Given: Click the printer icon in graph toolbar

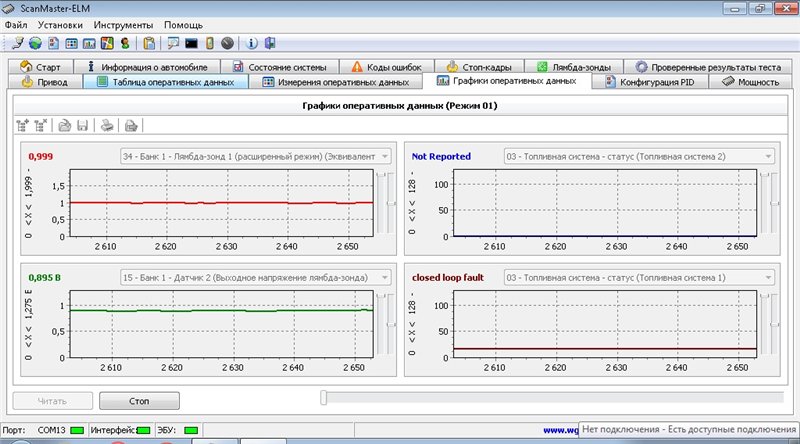Looking at the screenshot, I should pyautogui.click(x=107, y=125).
